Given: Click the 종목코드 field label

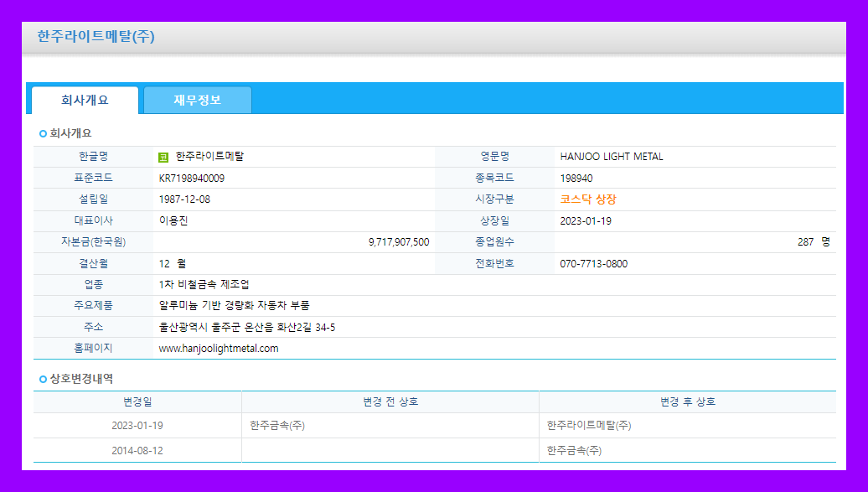Looking at the screenshot, I should coord(494,178).
